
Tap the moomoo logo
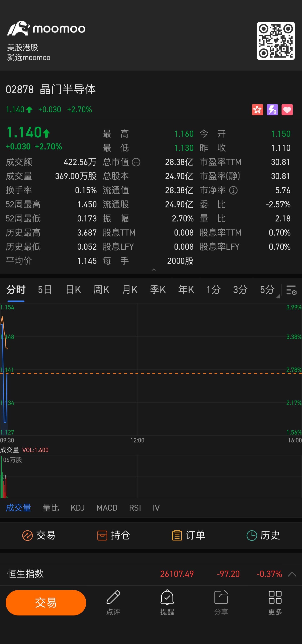pyautogui.click(x=46, y=28)
